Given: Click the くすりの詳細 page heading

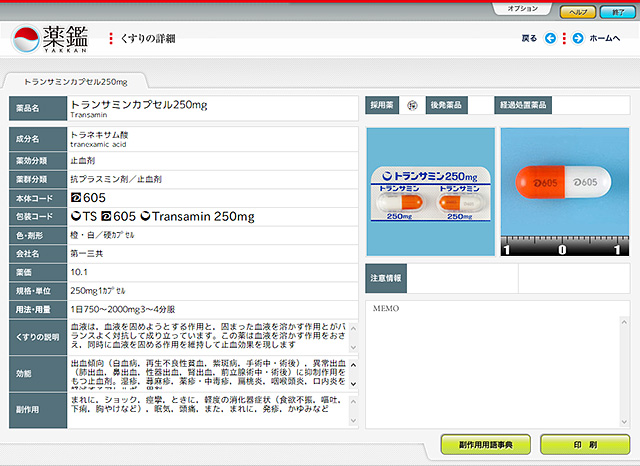Looking at the screenshot, I should (x=148, y=39).
